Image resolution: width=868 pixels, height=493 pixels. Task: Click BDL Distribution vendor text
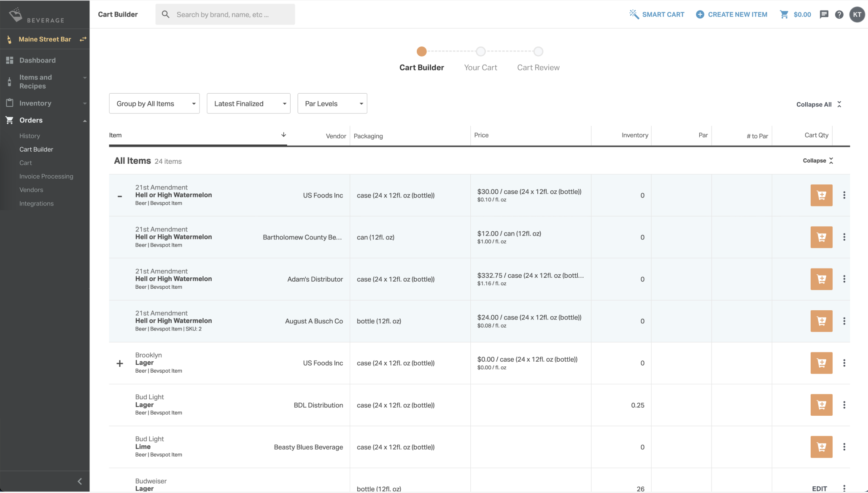coord(318,405)
